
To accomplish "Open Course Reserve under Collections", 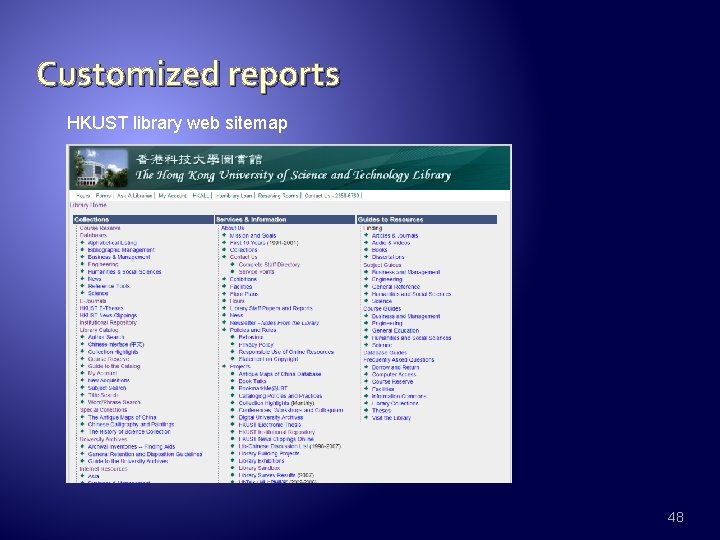I will [100, 228].
